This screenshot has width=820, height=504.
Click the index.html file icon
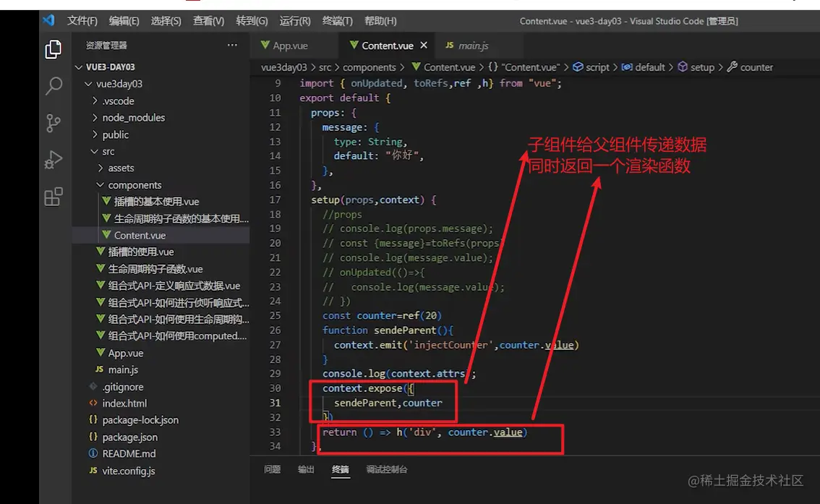[x=93, y=403]
